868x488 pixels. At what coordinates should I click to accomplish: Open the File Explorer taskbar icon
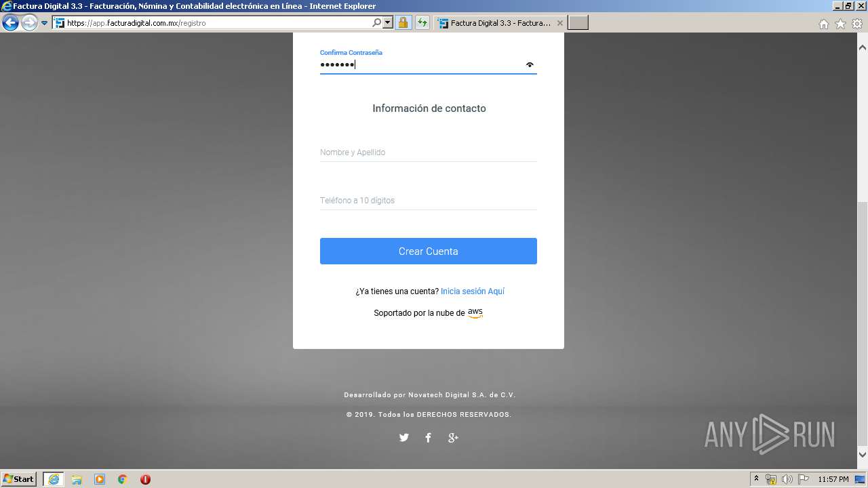click(77, 479)
